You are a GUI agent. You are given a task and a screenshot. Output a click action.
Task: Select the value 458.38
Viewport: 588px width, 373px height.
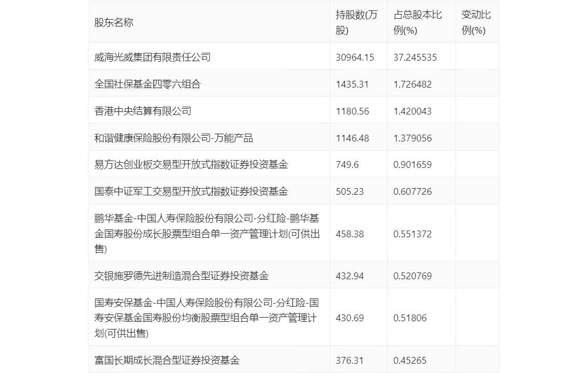pos(350,234)
